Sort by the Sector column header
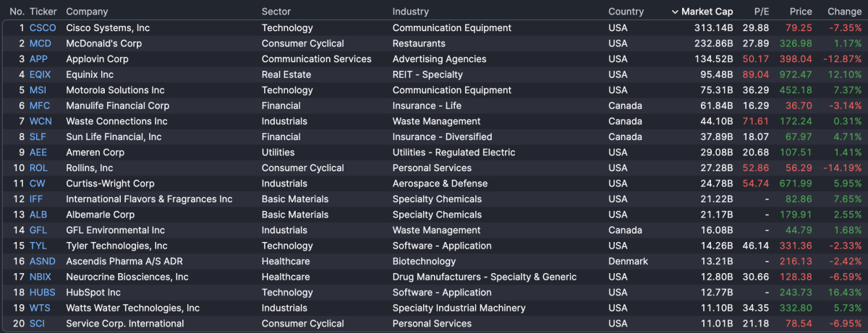 point(277,12)
